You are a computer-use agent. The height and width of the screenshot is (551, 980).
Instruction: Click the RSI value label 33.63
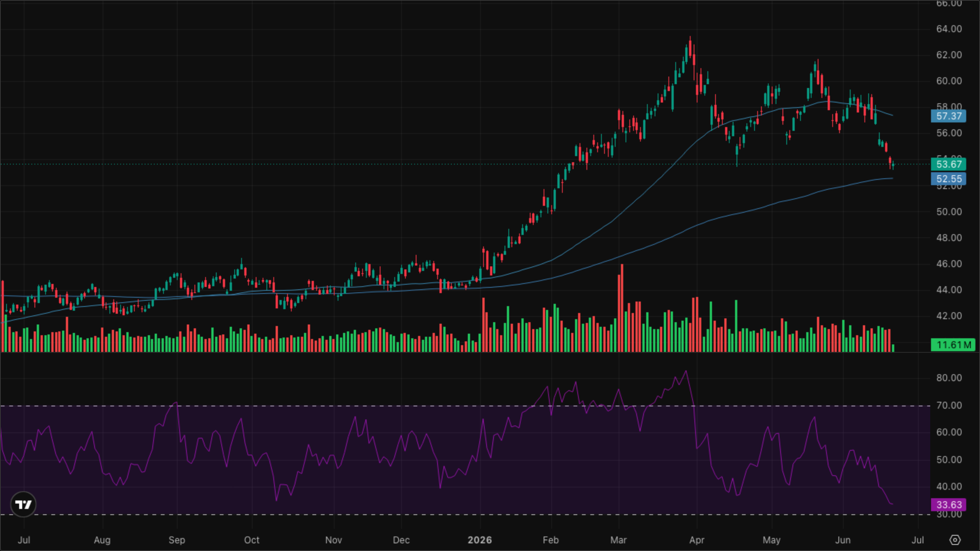(949, 505)
